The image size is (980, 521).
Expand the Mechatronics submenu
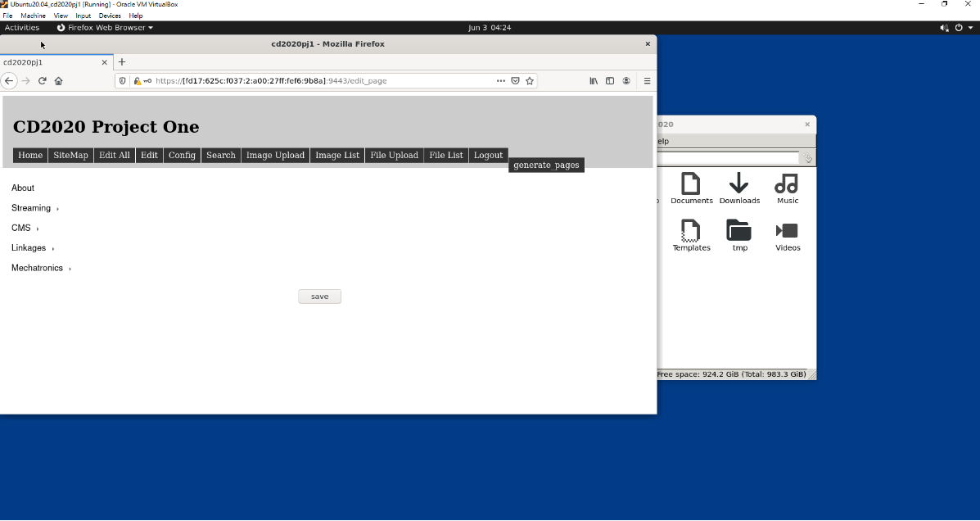pyautogui.click(x=38, y=268)
